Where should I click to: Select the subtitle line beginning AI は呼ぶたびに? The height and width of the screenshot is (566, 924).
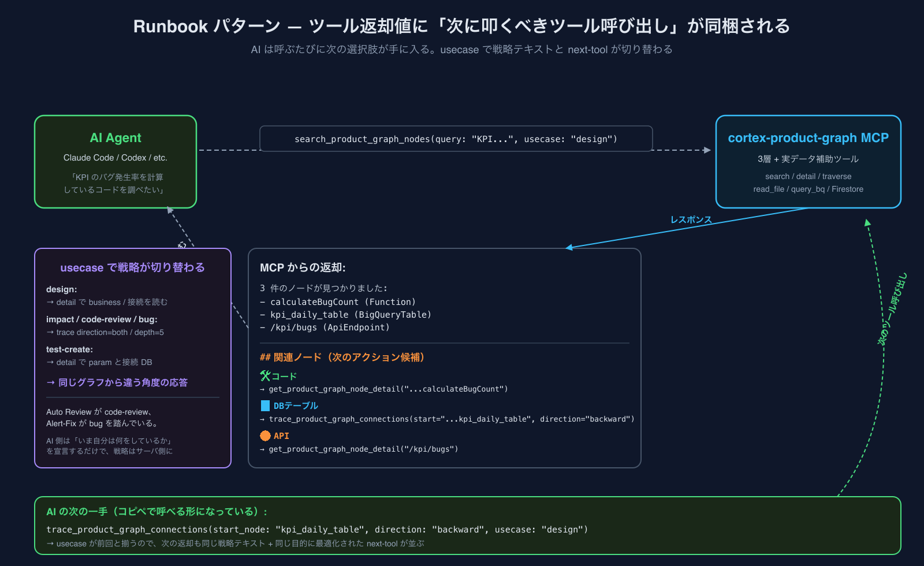461,50
